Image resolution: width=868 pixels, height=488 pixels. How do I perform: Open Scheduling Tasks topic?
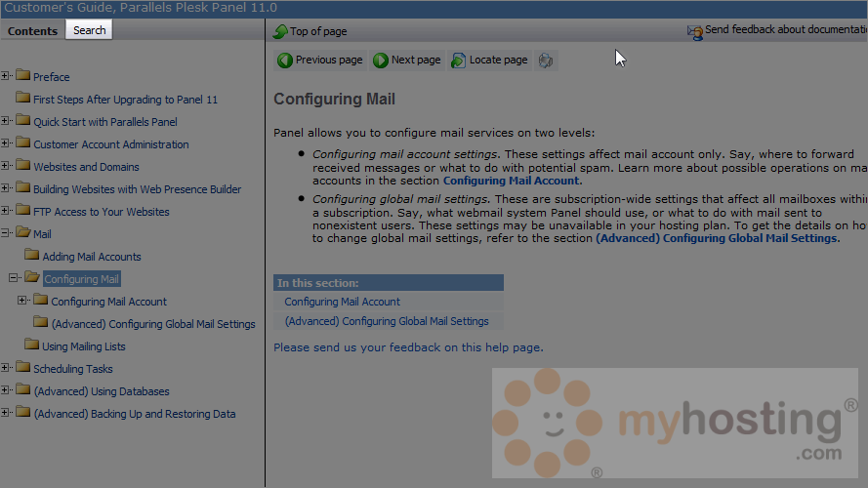(x=73, y=369)
